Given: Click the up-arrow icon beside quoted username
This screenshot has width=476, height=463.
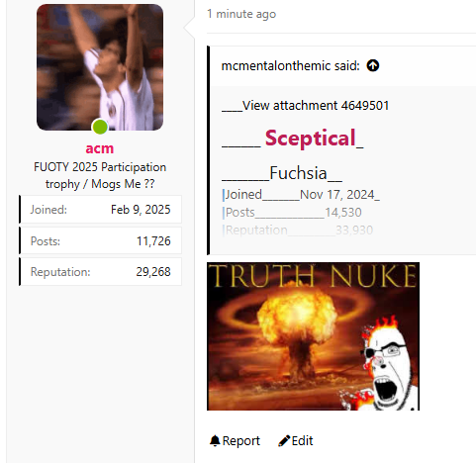Looking at the screenshot, I should (373, 65).
